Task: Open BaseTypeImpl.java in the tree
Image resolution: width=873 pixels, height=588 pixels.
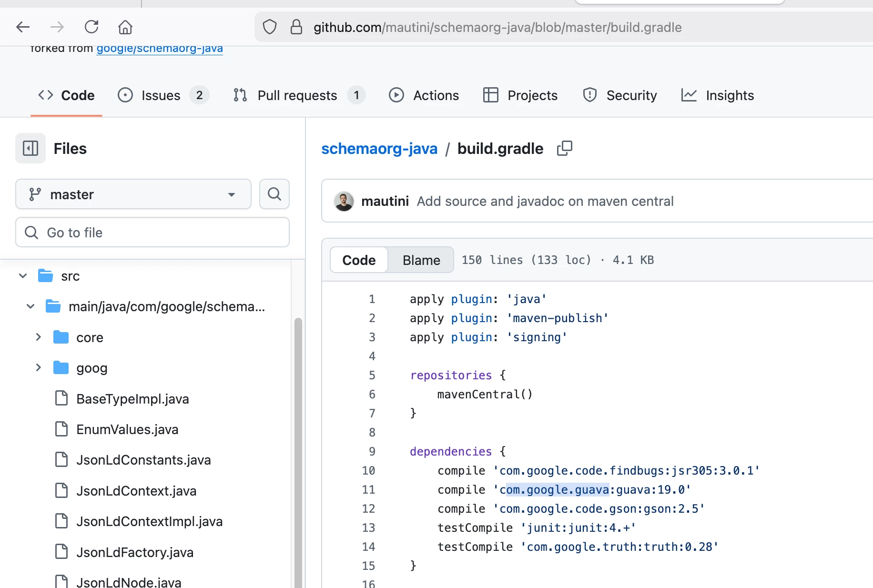Action: (x=132, y=399)
